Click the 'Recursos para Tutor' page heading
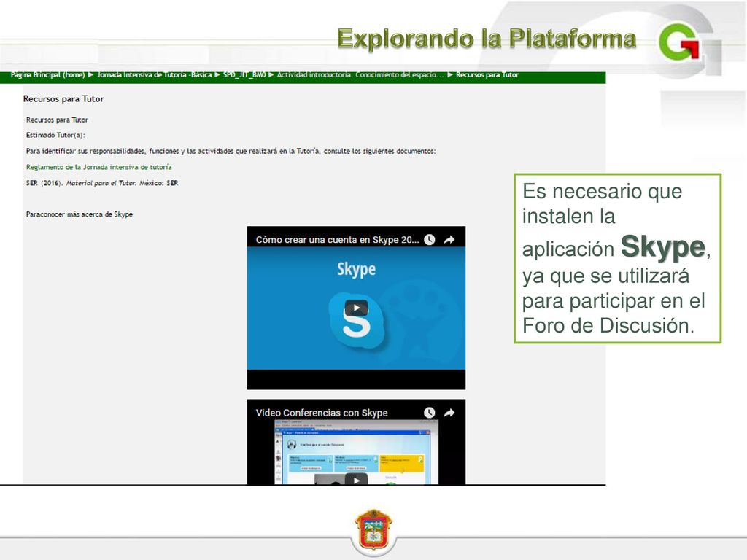 63,99
